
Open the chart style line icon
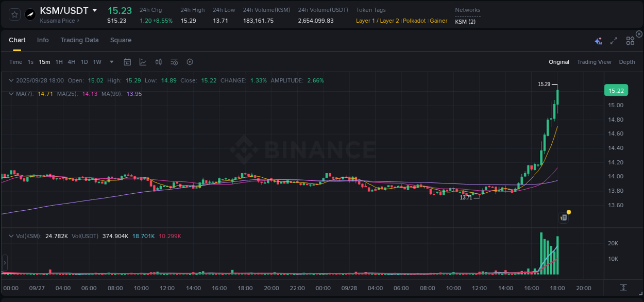tap(142, 61)
